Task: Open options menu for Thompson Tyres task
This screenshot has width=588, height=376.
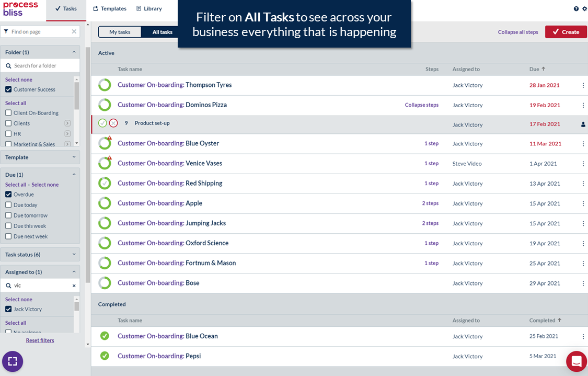Action: pos(583,85)
